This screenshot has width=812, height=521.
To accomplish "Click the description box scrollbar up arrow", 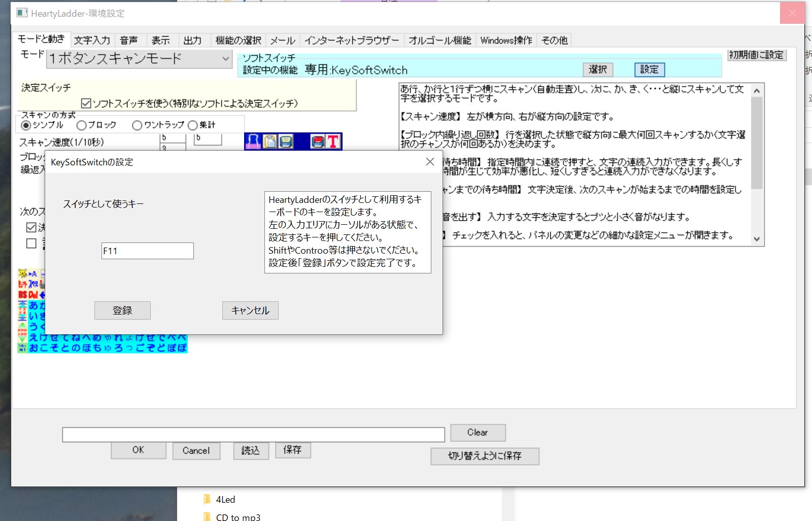I will click(x=757, y=91).
